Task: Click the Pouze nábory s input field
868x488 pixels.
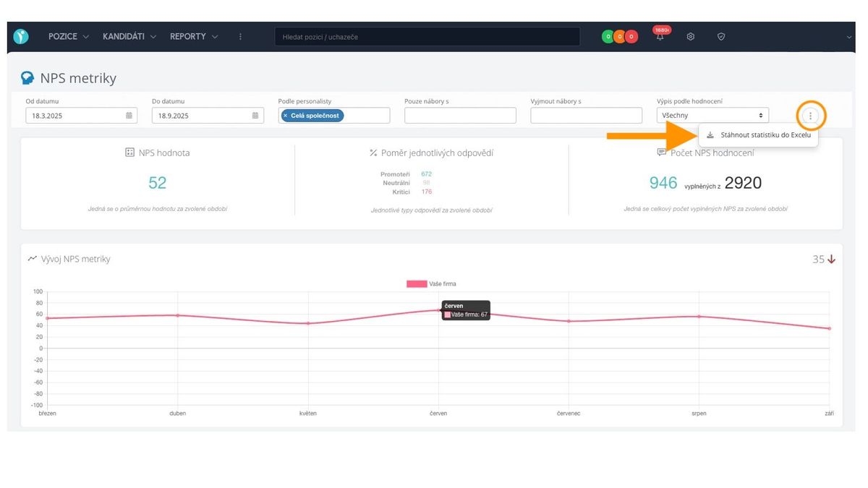Action: (460, 116)
